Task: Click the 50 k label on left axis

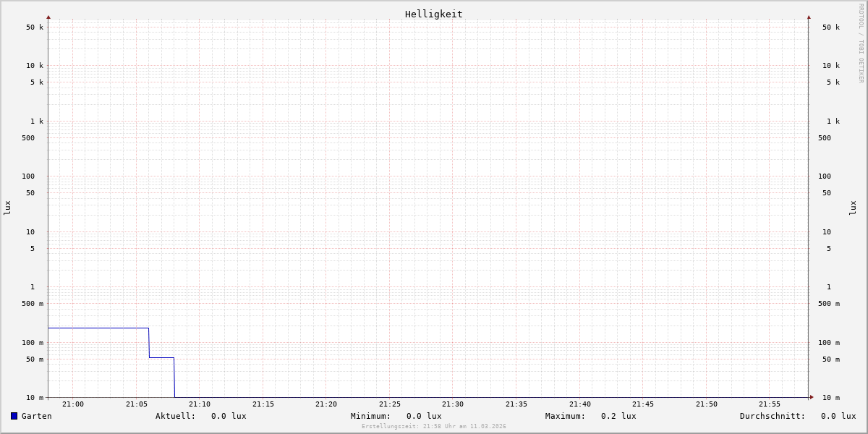Action: [35, 27]
